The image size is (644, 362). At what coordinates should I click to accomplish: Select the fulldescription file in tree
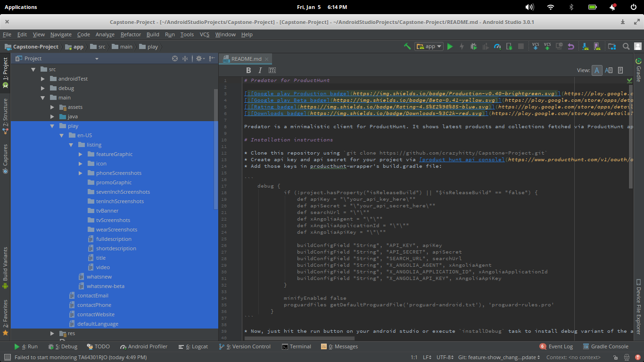tap(114, 239)
